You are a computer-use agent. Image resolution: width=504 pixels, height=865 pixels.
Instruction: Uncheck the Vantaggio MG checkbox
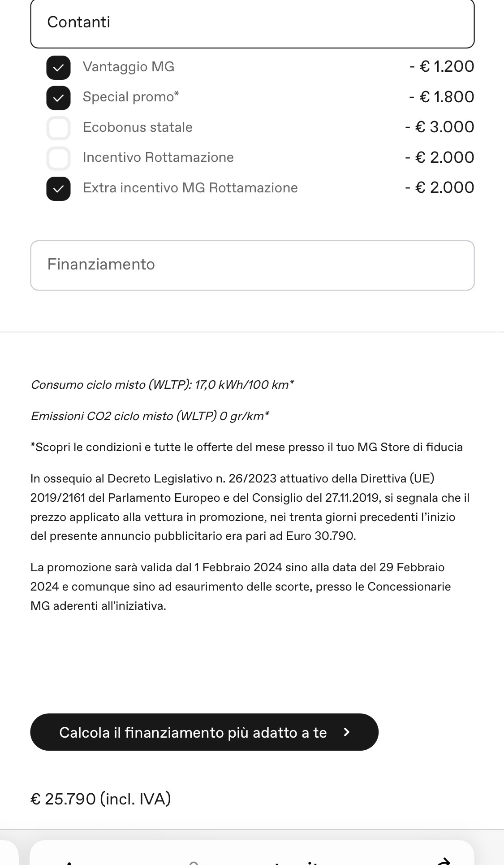tap(58, 68)
